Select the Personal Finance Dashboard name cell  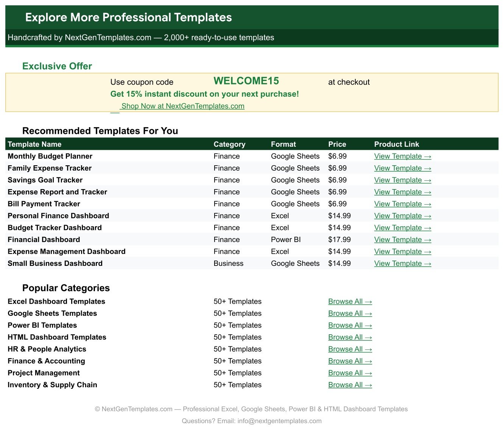point(58,216)
